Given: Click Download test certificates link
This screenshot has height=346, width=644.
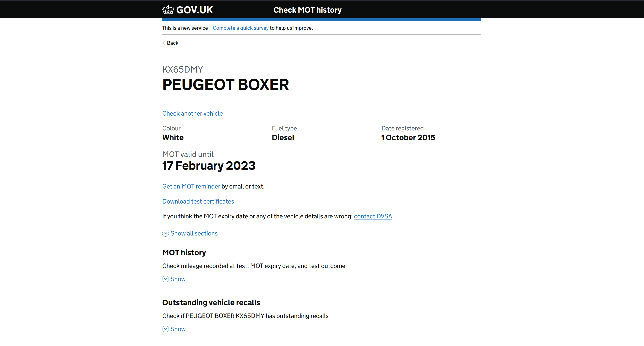Looking at the screenshot, I should (x=198, y=201).
